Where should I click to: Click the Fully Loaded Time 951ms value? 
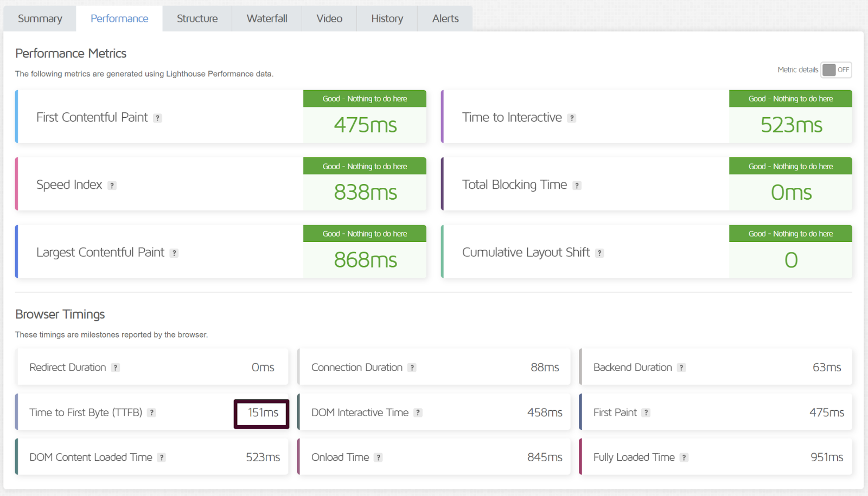827,457
